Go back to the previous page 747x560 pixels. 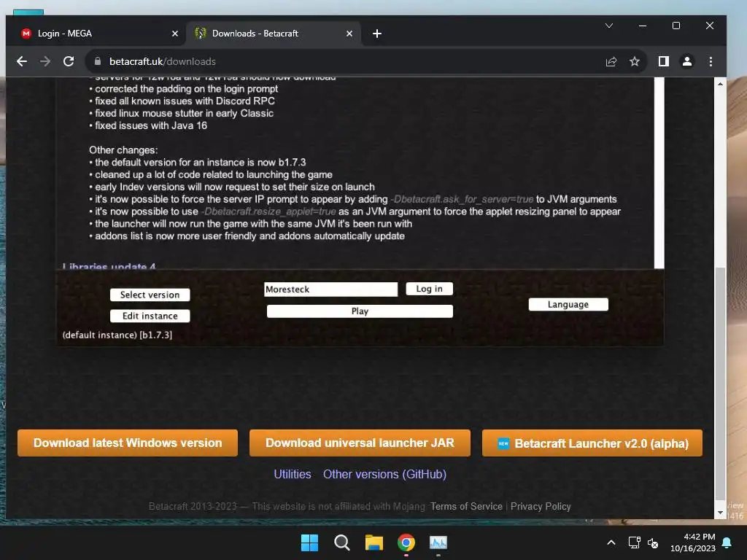coord(22,61)
